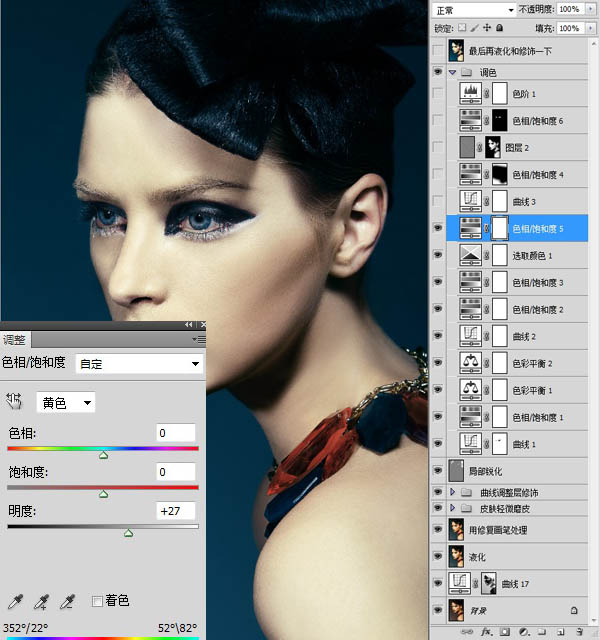Add a layer mask from the panel bottom
This screenshot has width=600, height=640.
tap(506, 632)
